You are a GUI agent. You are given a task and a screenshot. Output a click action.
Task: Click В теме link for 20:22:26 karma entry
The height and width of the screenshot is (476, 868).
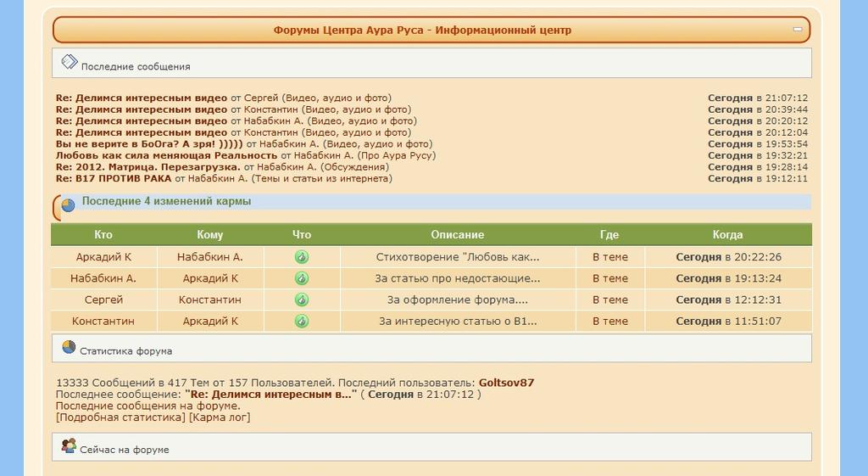click(x=609, y=257)
